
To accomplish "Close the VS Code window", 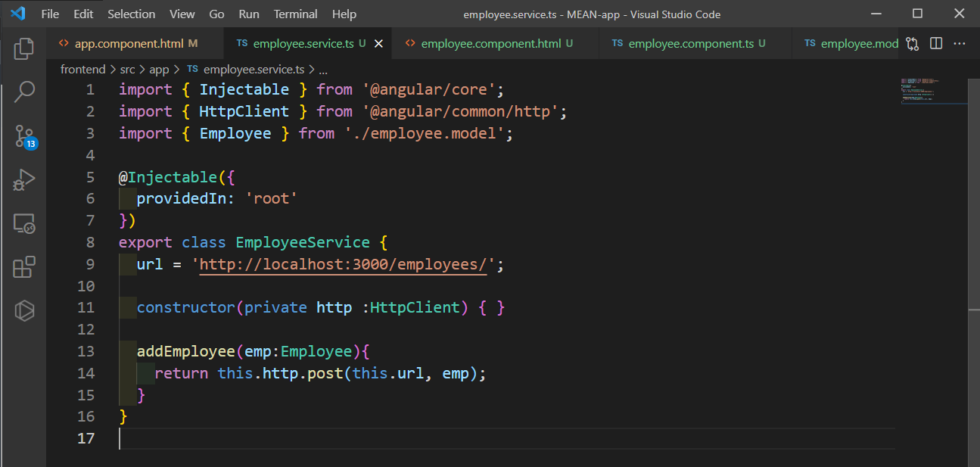I will [x=958, y=14].
